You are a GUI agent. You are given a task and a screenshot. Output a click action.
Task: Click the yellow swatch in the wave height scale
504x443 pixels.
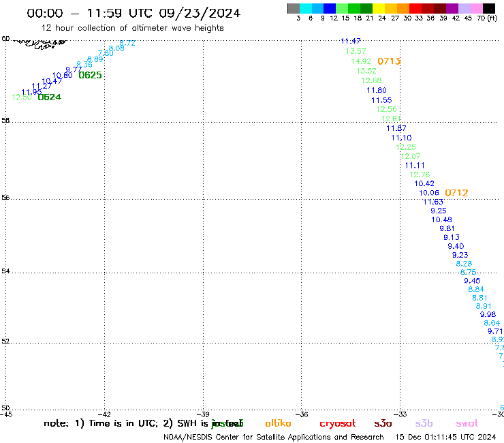(379, 8)
